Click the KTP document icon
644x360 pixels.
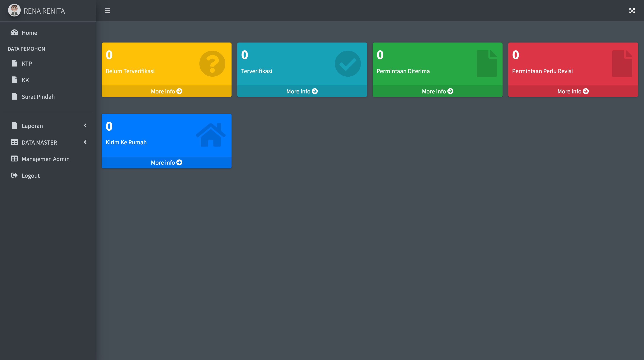tap(14, 63)
